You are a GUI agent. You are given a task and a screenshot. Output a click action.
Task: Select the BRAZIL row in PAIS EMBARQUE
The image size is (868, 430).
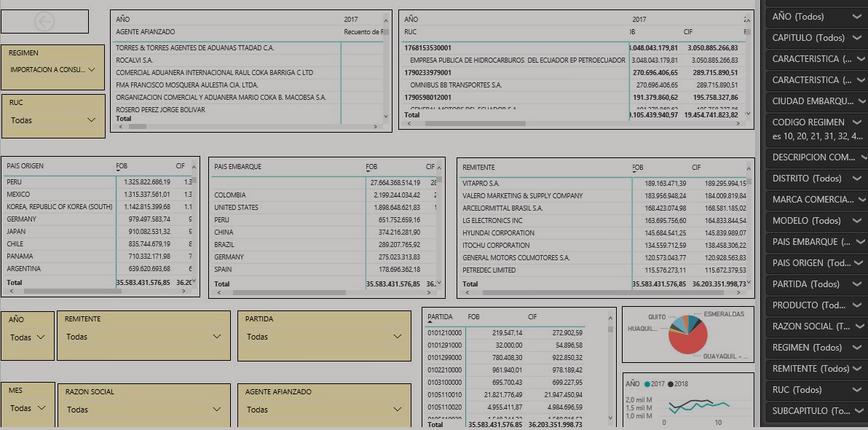pyautogui.click(x=323, y=244)
